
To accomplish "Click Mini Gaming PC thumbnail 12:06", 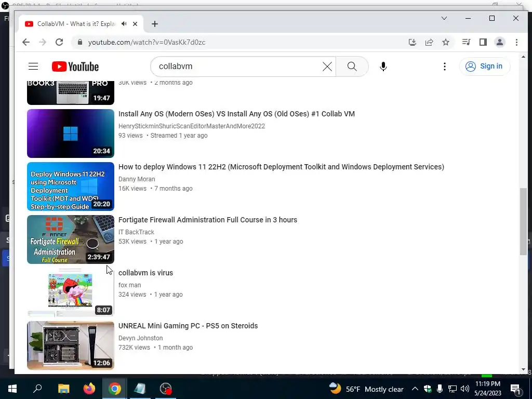I will click(71, 345).
